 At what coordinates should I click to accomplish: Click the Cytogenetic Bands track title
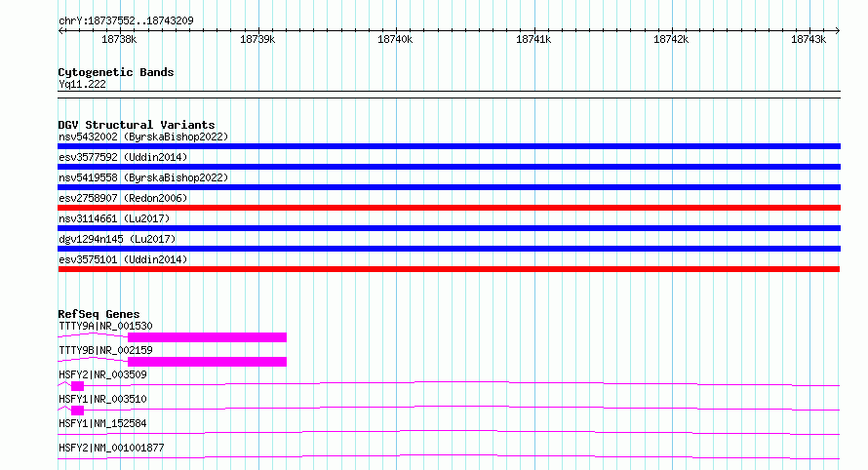tap(116, 72)
